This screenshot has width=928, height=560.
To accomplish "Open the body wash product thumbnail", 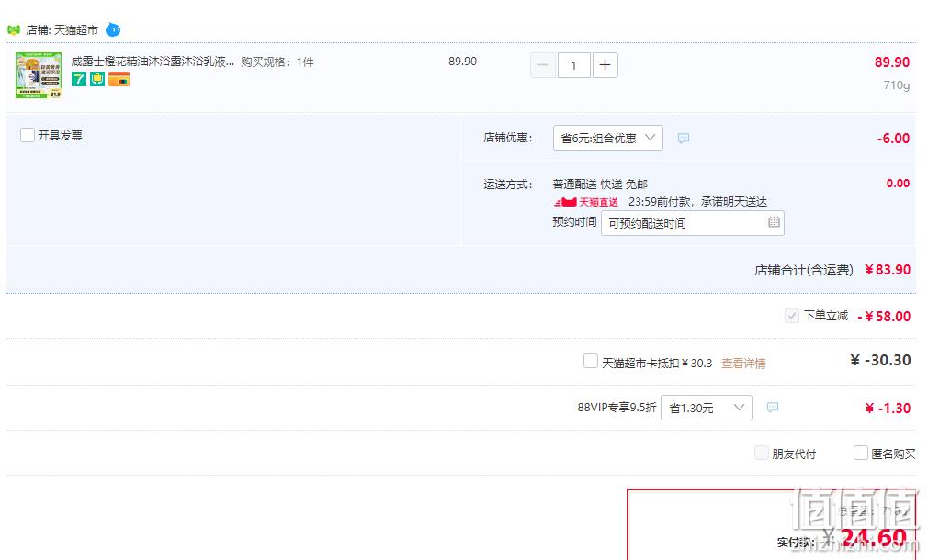I will [39, 75].
